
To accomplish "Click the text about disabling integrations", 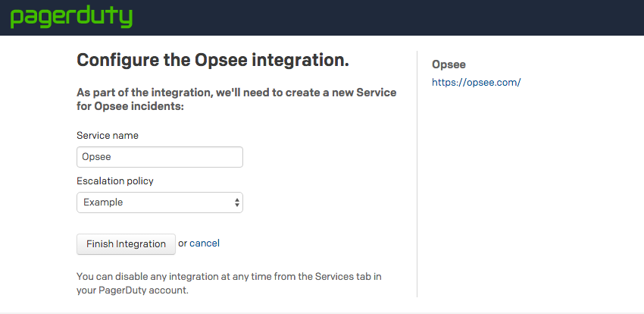I will pos(229,283).
